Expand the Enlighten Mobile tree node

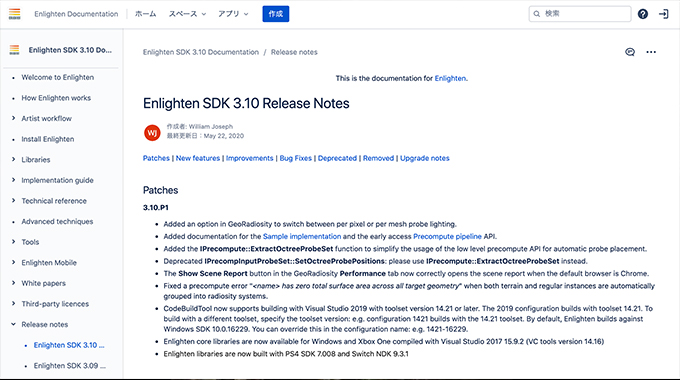click(13, 262)
